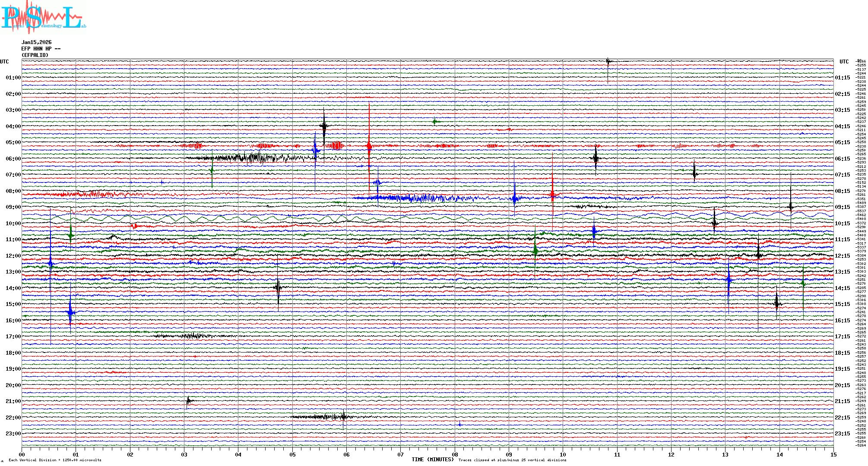Click the (EFPALIO) station name
The image size is (868, 466).
(35, 55)
